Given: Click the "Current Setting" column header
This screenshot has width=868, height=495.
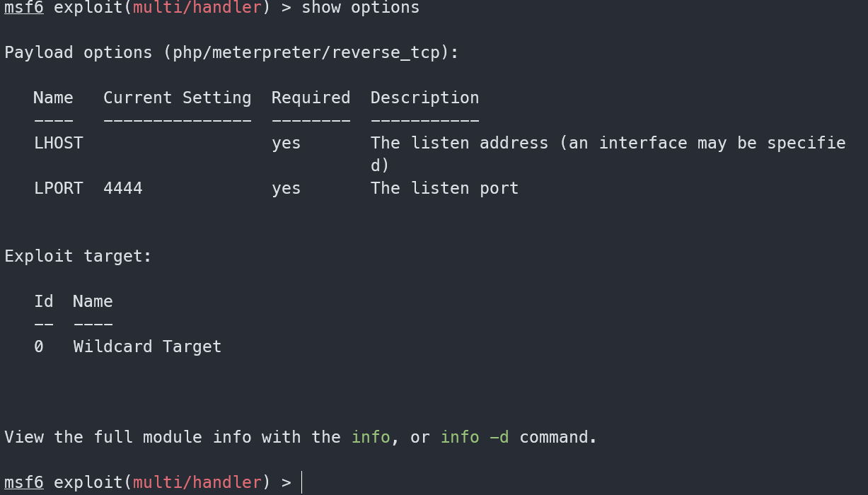Looking at the screenshot, I should (x=177, y=98).
